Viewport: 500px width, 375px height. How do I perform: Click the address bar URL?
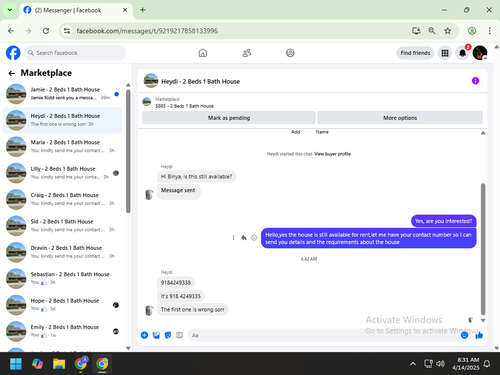click(147, 31)
